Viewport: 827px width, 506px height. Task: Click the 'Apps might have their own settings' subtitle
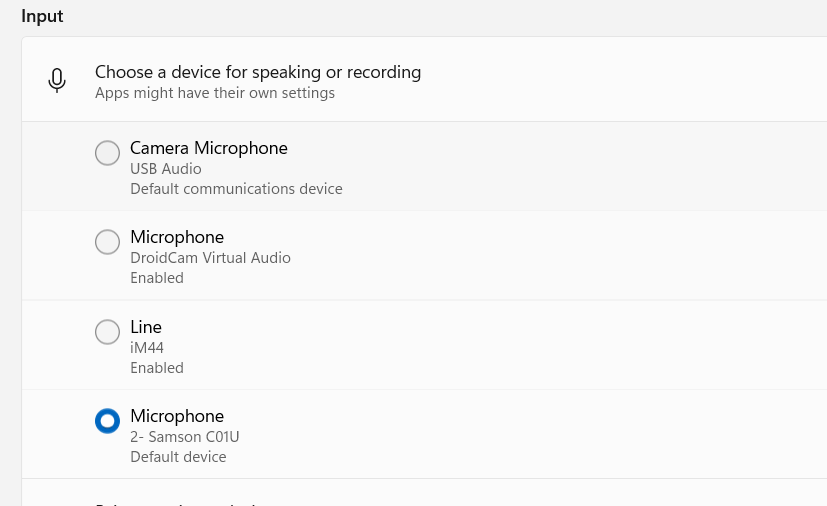tap(214, 93)
